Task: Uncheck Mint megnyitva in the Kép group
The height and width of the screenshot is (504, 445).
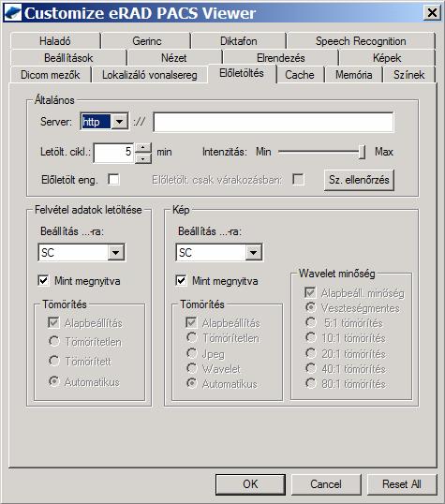Action: tap(181, 280)
